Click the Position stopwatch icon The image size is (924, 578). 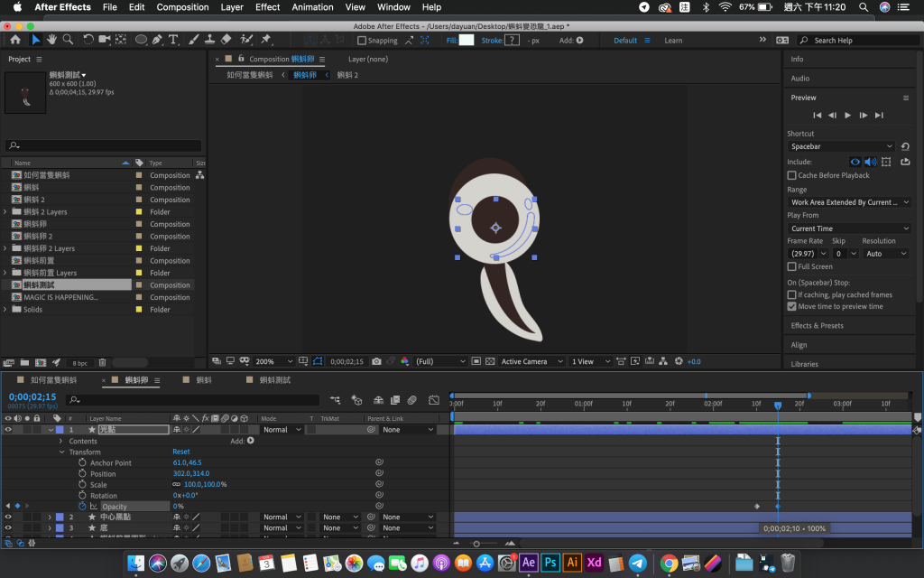pyautogui.click(x=82, y=474)
